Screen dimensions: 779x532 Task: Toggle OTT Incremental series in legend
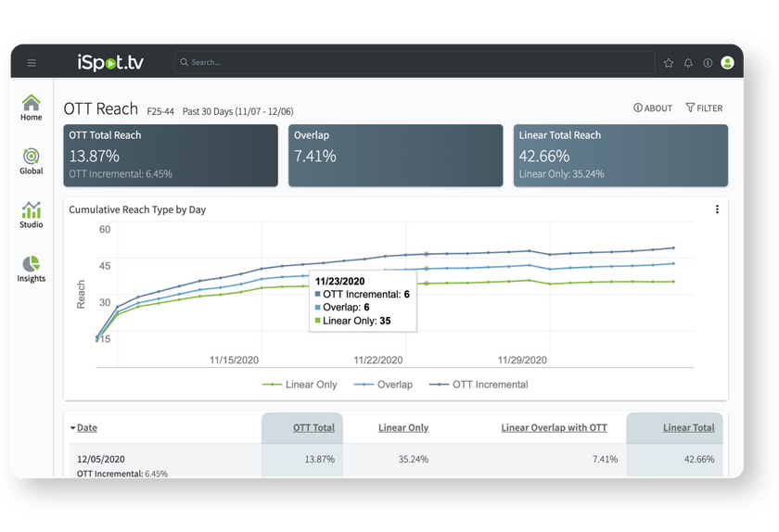(x=479, y=385)
